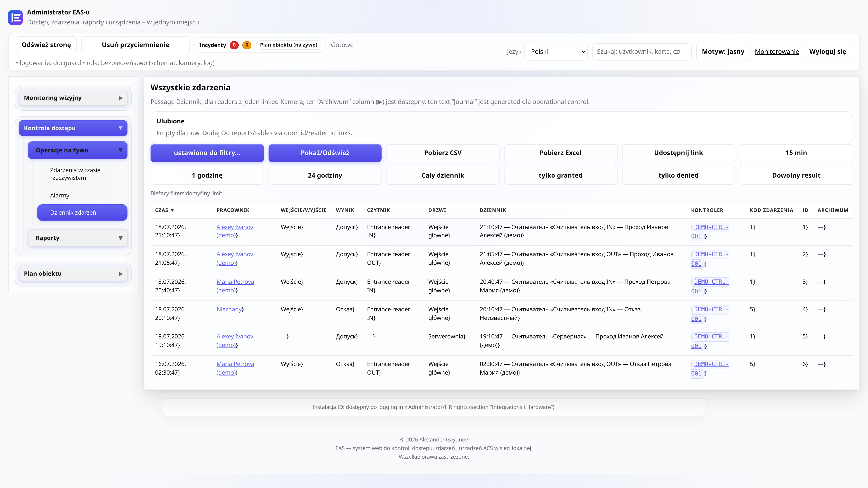
Task: Expand the Raporty submenu
Action: click(121, 238)
